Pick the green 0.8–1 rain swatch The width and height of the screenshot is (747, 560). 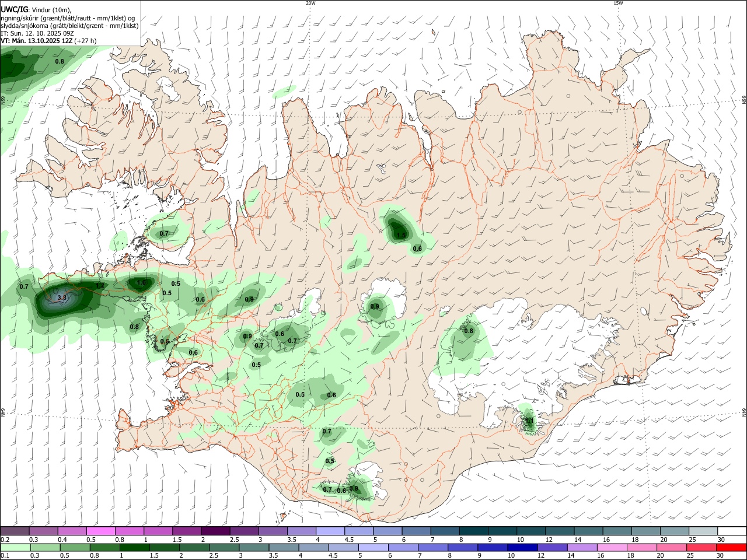[104, 547]
